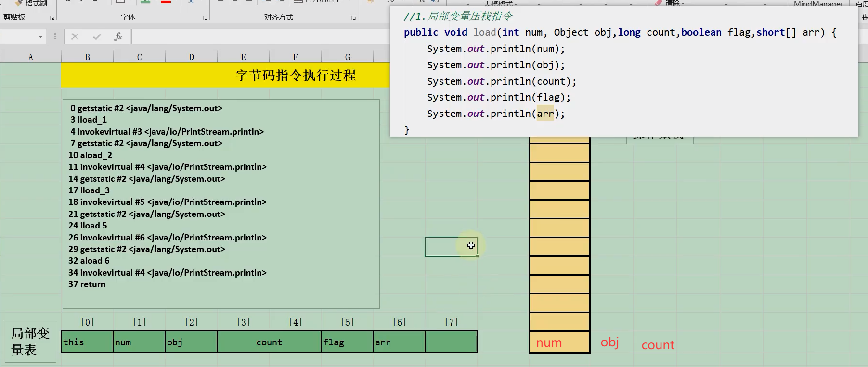Select the merged 'count' local variable cell

[269, 342]
